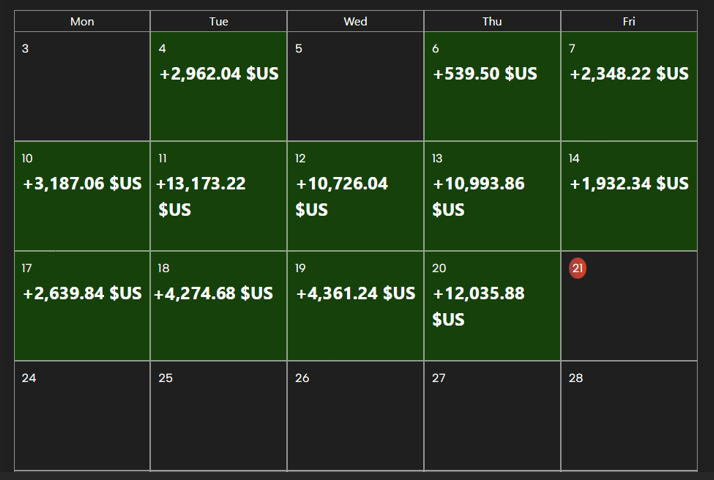Screen dimensions: 714x480
Task: Click the +2,639.84 $US entry
Action: click(82, 294)
